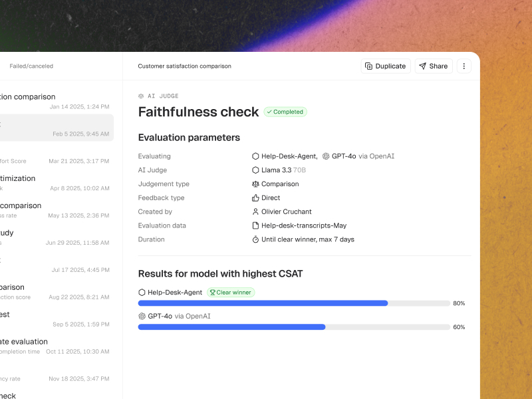Image resolution: width=532 pixels, height=399 pixels.
Task: Select the list entry dated Jul 17 2025, 4:45 PM
Action: click(56, 264)
